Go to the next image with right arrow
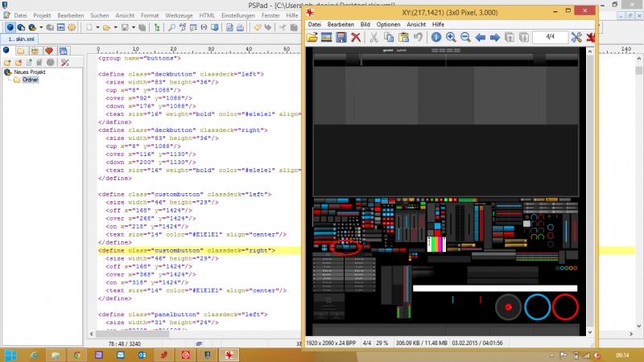The width and height of the screenshot is (644, 362). (495, 38)
